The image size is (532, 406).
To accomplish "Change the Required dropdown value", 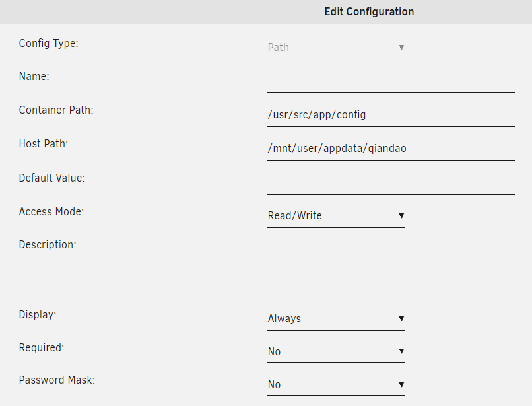I will pos(335,352).
